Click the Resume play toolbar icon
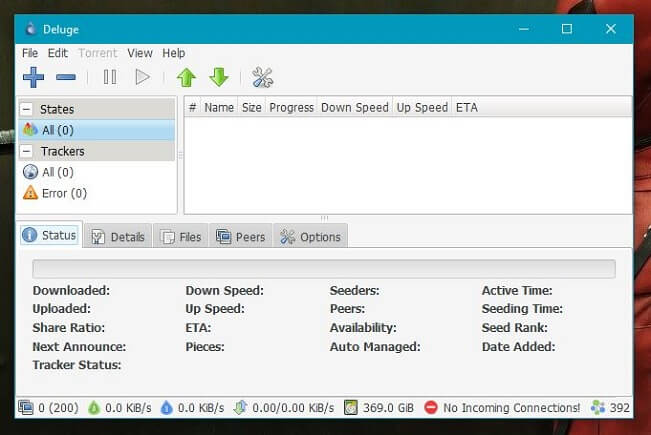Screen dimensions: 651x435 click(x=142, y=77)
